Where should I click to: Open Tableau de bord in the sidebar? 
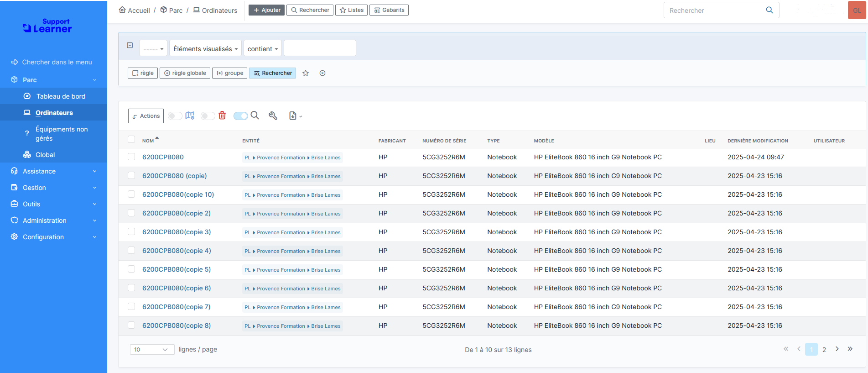[53, 96]
